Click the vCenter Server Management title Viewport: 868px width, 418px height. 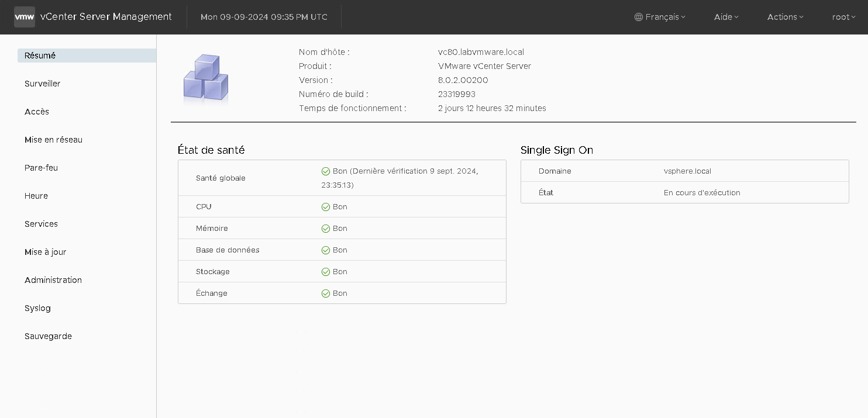click(x=106, y=17)
